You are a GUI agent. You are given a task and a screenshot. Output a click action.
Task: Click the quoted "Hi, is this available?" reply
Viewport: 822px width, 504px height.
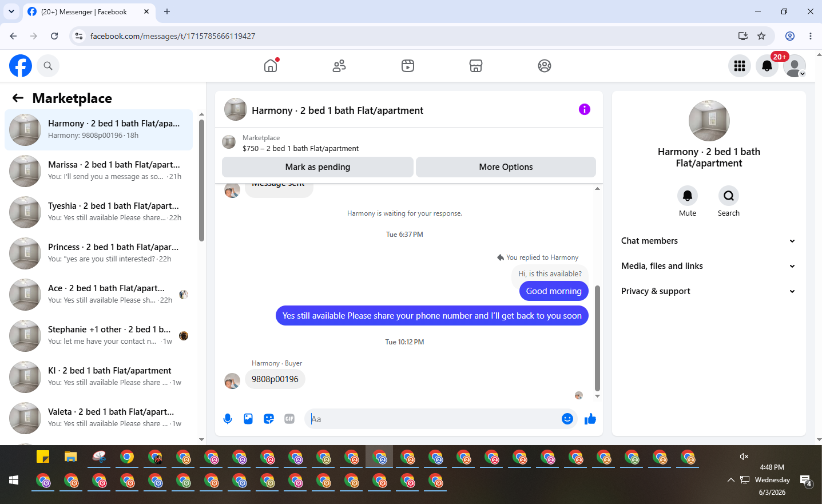click(x=550, y=274)
